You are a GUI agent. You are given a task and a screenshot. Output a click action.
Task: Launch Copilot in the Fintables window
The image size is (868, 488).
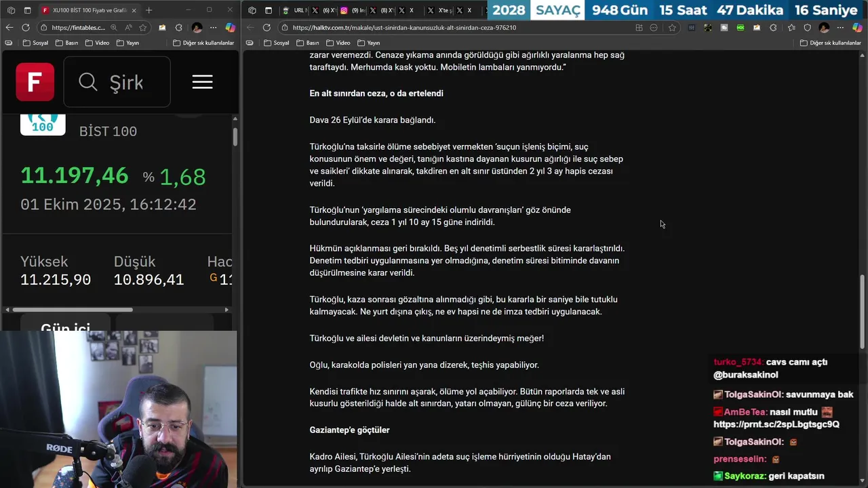click(x=230, y=27)
